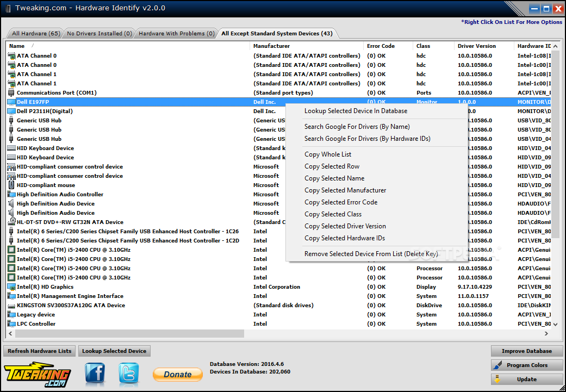
Task: Click the 1C26 USB Enhanced Host Controller icon
Action: [x=11, y=232]
